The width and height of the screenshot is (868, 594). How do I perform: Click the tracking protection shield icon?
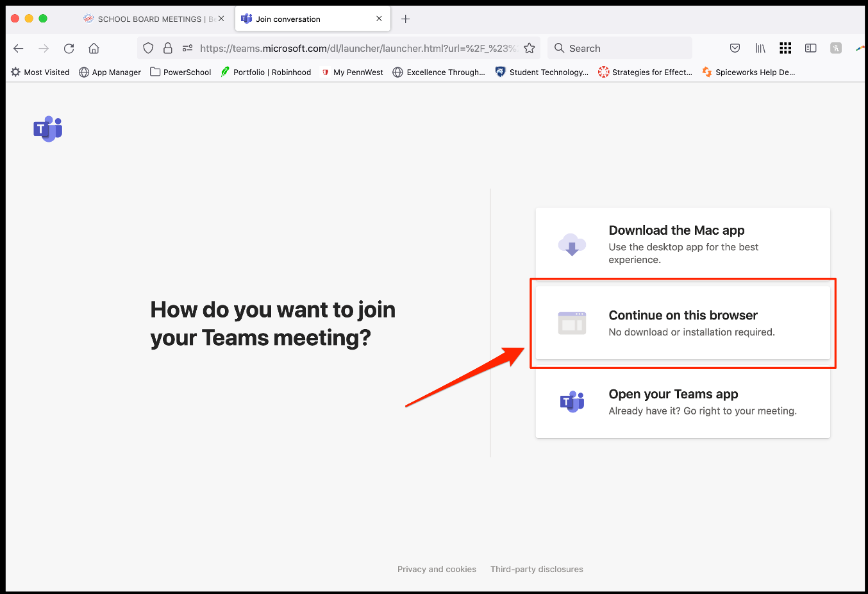pos(148,48)
